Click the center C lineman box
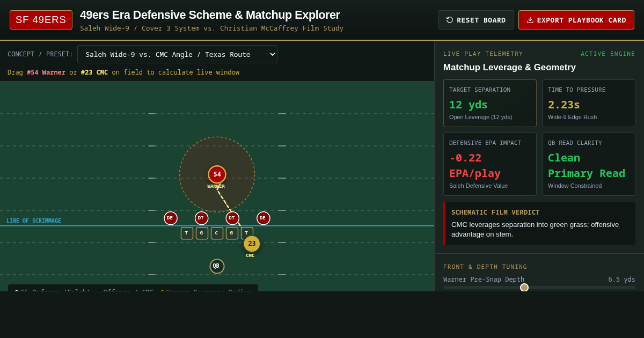The image size is (644, 338). click(217, 233)
